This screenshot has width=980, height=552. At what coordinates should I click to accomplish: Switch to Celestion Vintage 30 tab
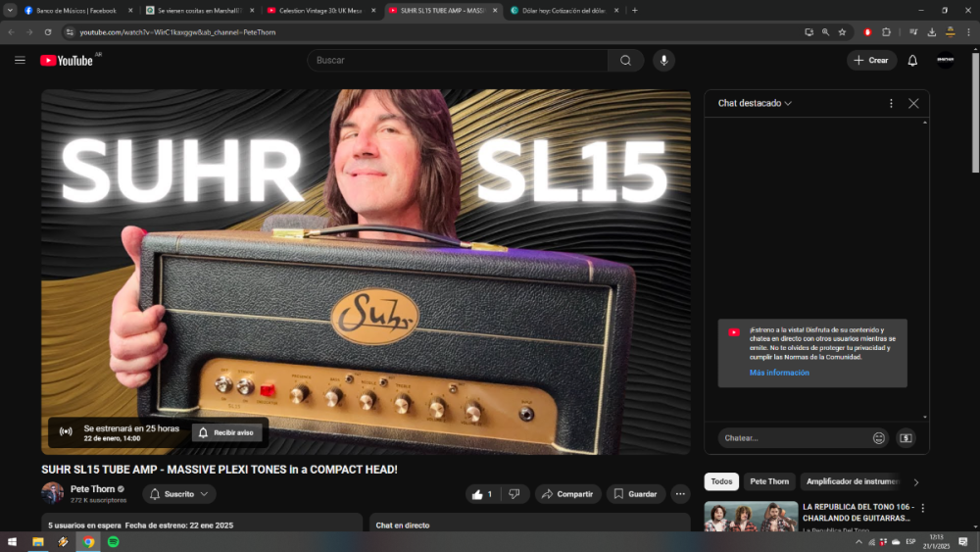coord(318,11)
